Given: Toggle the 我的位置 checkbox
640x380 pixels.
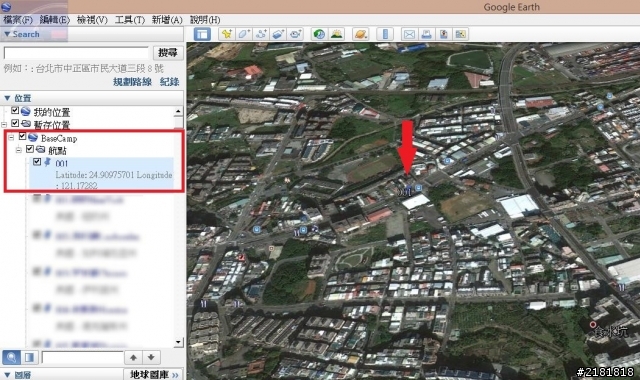Looking at the screenshot, I should click(15, 110).
